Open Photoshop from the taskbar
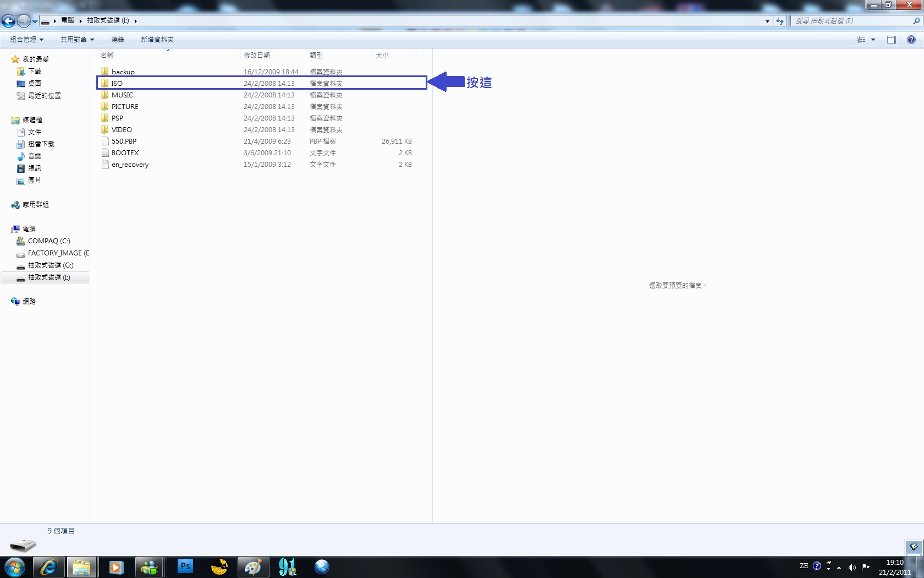924x578 pixels. pyautogui.click(x=185, y=566)
